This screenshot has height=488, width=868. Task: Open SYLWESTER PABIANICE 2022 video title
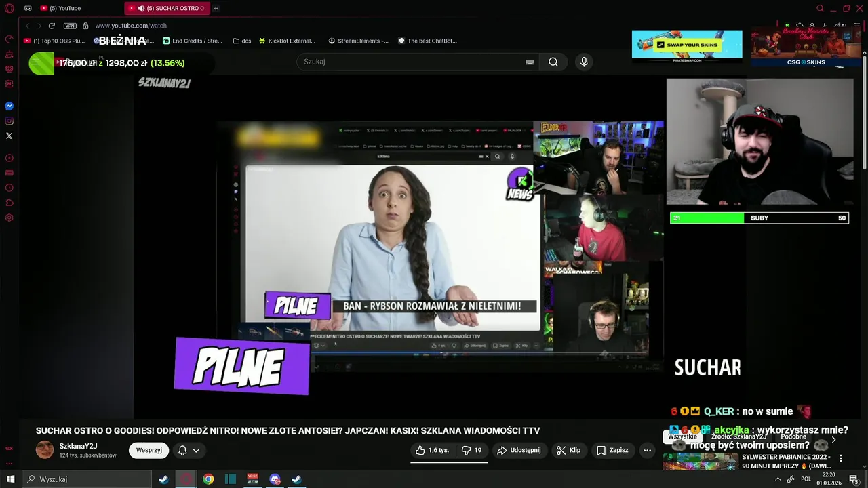pos(786,462)
